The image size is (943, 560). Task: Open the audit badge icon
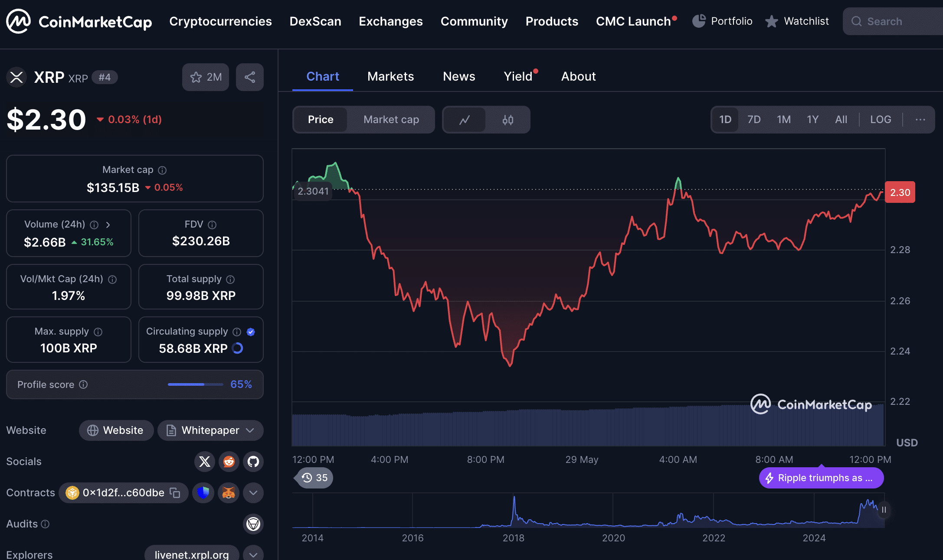253,524
